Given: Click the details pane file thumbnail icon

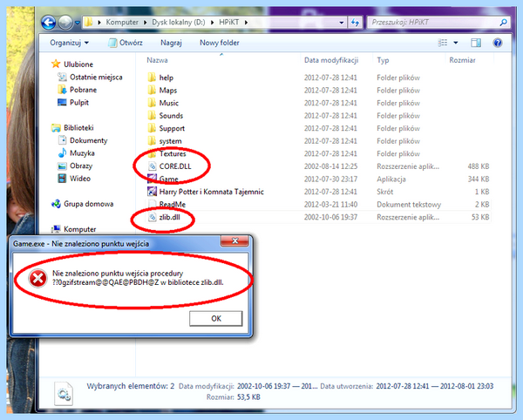Looking at the screenshot, I should tap(64, 393).
